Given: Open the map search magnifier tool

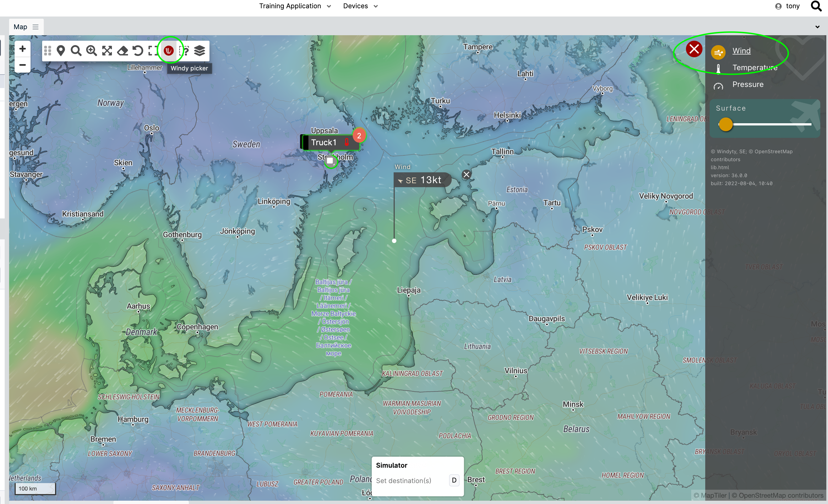Looking at the screenshot, I should pyautogui.click(x=76, y=51).
